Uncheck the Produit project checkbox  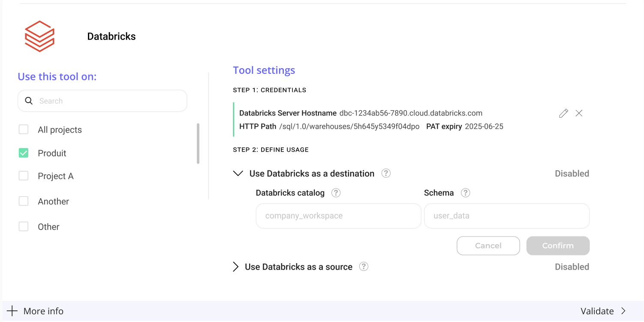point(24,153)
